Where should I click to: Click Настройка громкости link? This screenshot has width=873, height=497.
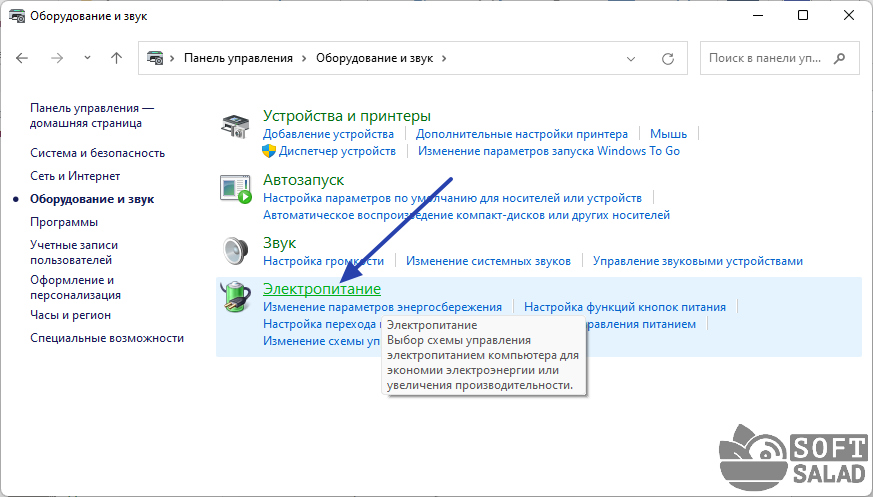click(323, 261)
